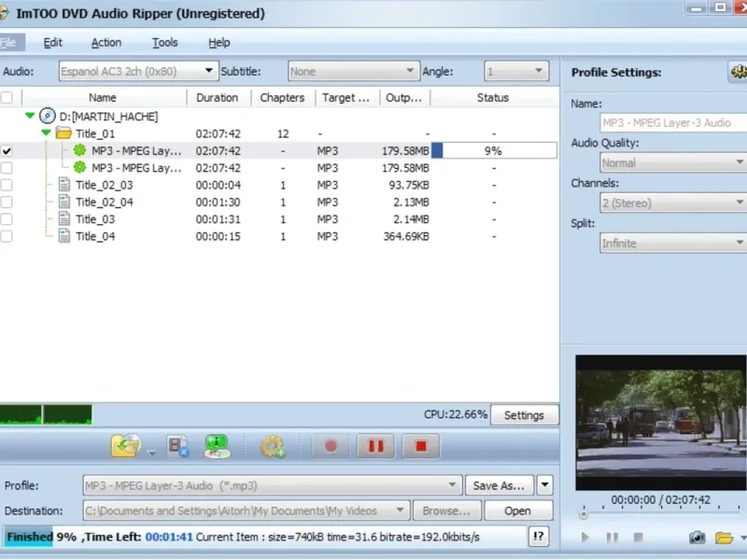
Task: Click the add profile gear icon
Action: [x=272, y=446]
